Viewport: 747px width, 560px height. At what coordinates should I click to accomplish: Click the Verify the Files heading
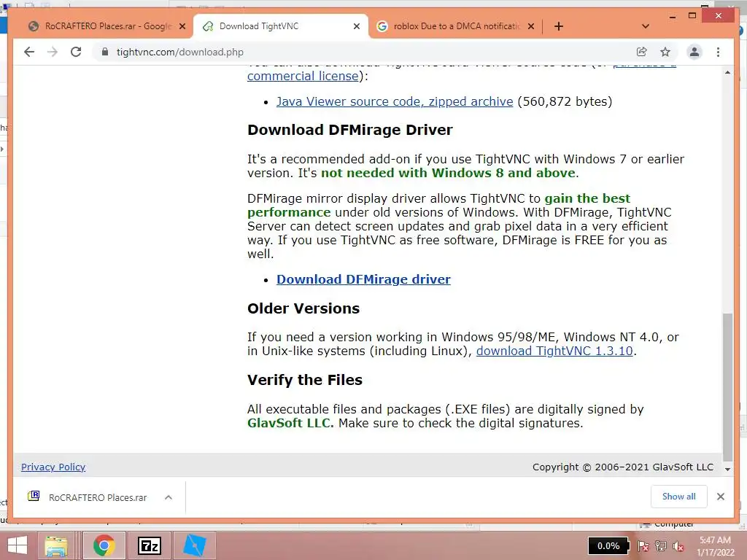coord(304,380)
